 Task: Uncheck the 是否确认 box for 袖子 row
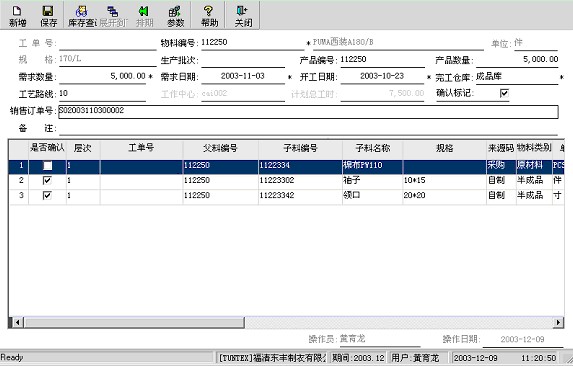47,180
